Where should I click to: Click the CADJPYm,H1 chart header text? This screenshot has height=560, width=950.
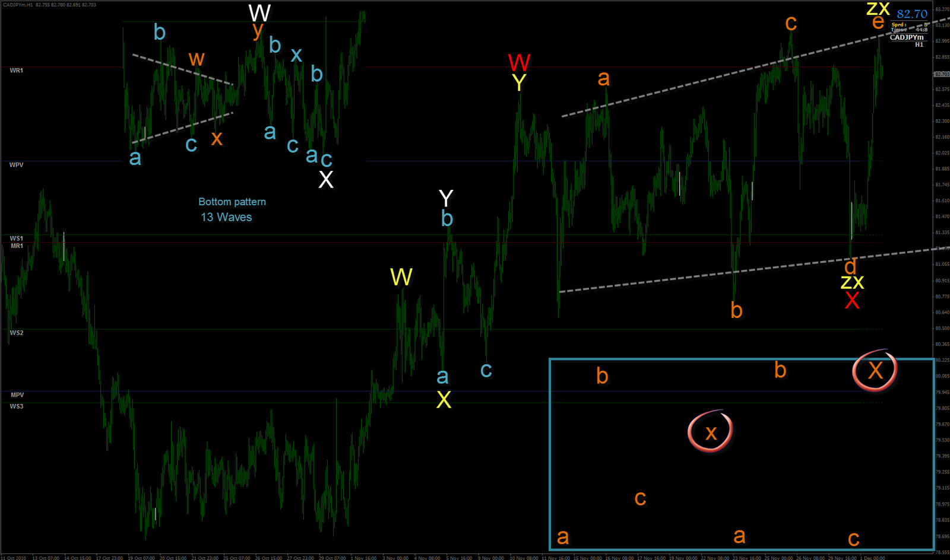pyautogui.click(x=17, y=5)
